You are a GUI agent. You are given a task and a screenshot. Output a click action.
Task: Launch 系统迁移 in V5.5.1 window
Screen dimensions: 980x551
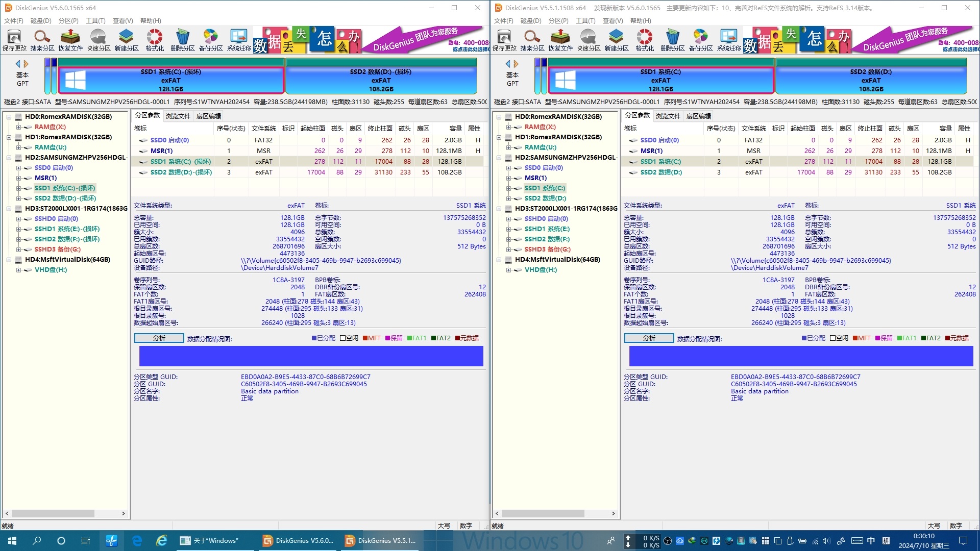pyautogui.click(x=729, y=40)
